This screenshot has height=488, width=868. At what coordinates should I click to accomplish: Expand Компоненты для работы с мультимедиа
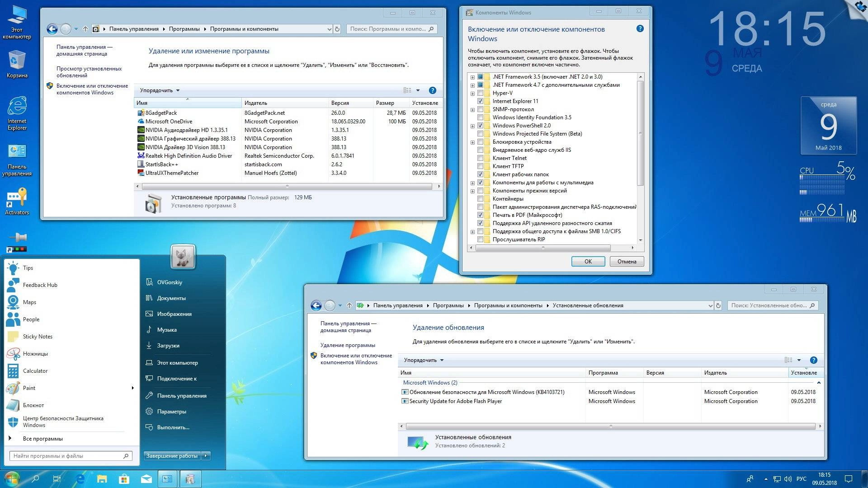[x=472, y=183]
